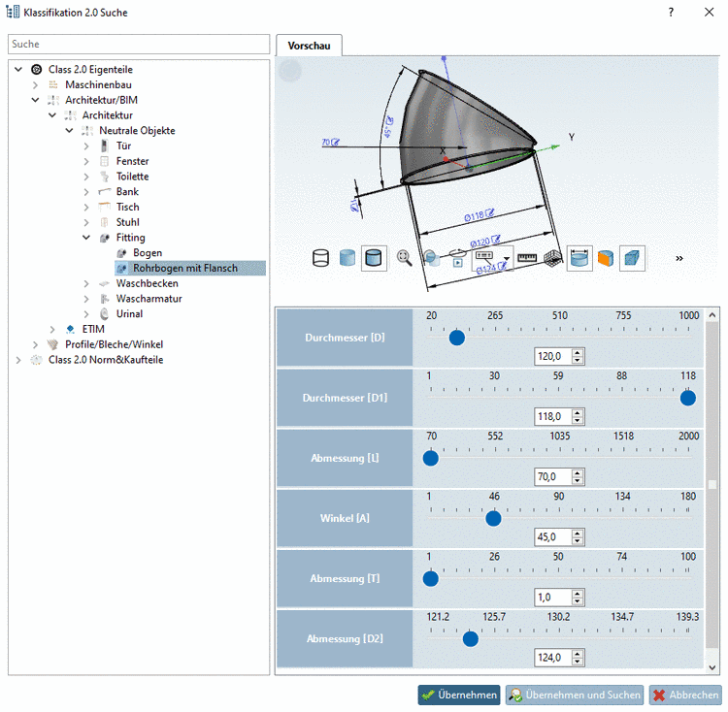Click blue cube view icon
The width and height of the screenshot is (728, 712).
point(632,258)
